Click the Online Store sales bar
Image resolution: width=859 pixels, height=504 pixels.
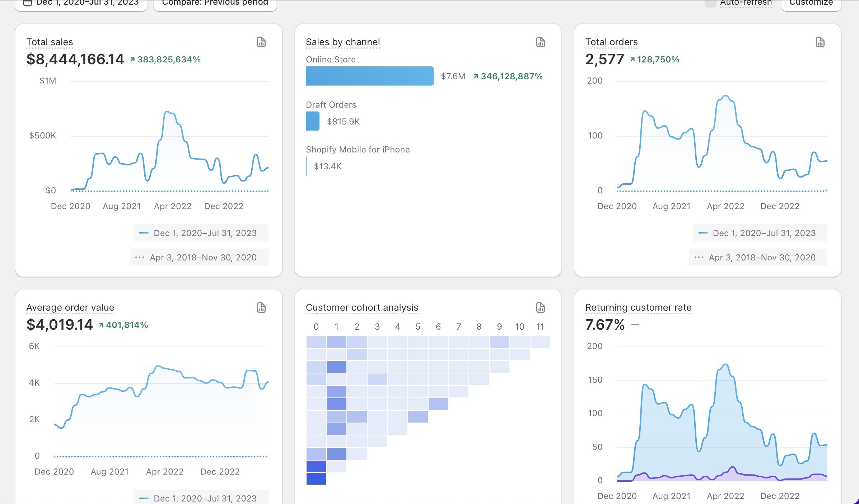pos(369,76)
